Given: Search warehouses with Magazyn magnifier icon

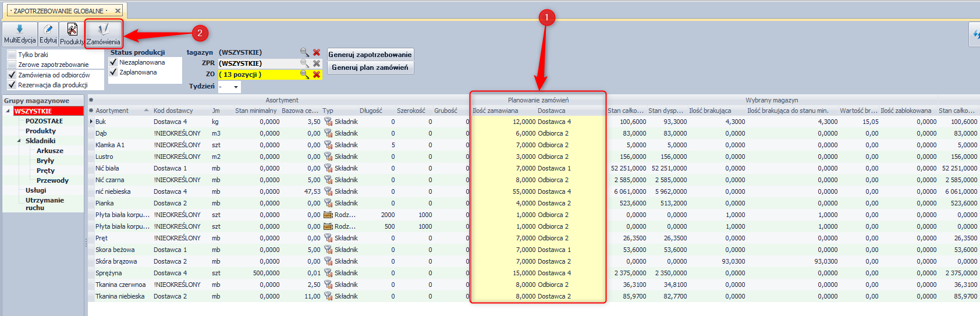Looking at the screenshot, I should click(x=304, y=52).
